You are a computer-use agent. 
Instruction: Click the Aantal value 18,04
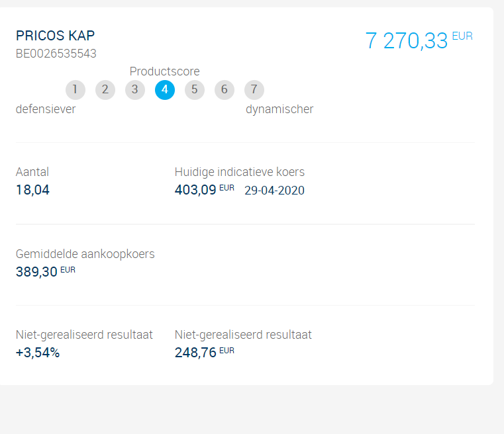32,191
